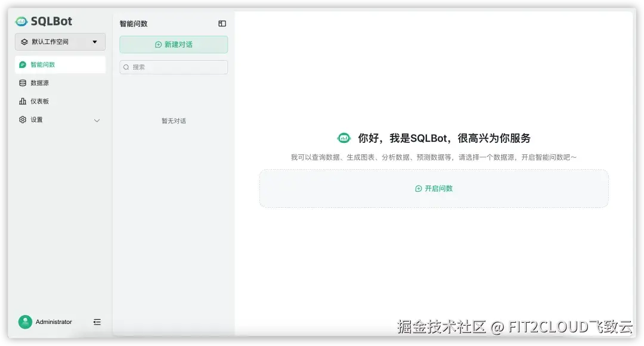Open 数据源 from the sidebar
This screenshot has height=346, width=644.
pyautogui.click(x=60, y=83)
